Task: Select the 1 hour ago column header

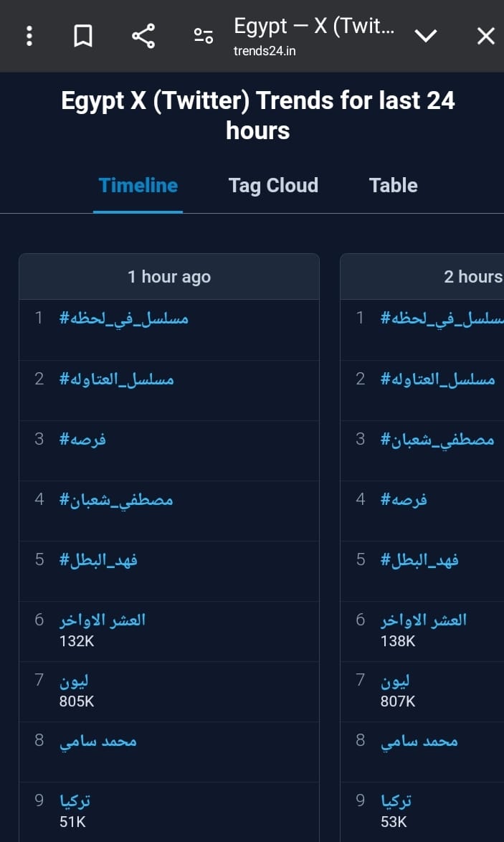Action: point(169,277)
